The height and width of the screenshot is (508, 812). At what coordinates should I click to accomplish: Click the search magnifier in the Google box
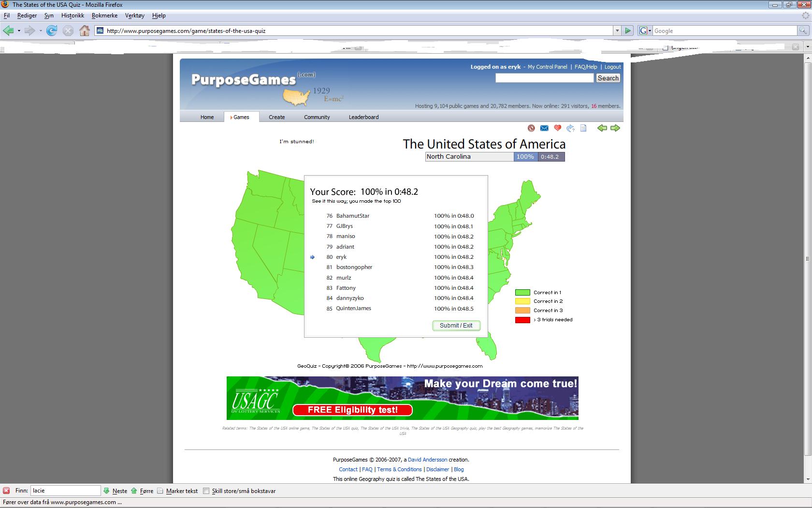point(803,30)
